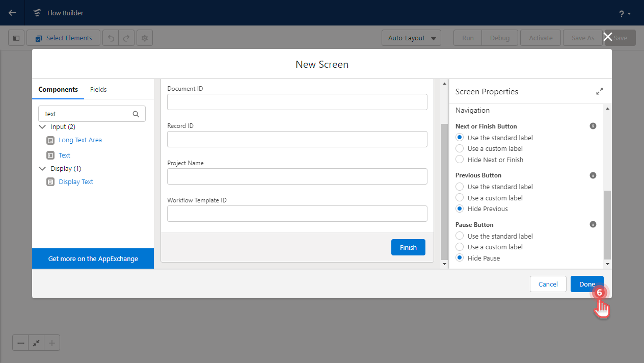Switch to the Fields tab
644x363 pixels.
[98, 89]
